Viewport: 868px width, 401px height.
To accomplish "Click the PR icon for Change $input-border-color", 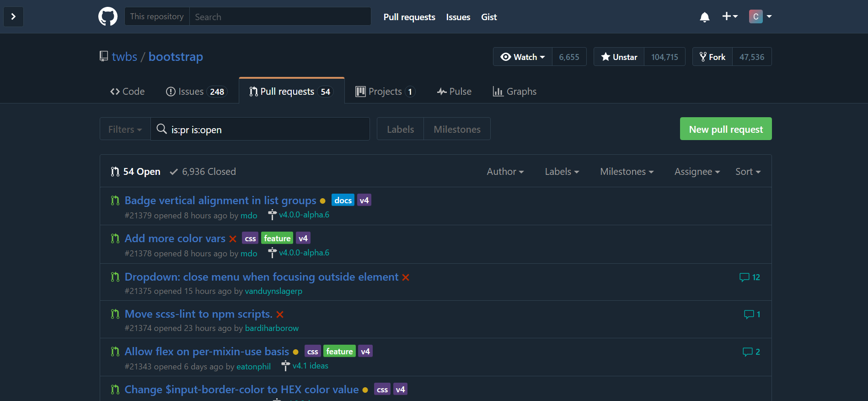I will 115,390.
